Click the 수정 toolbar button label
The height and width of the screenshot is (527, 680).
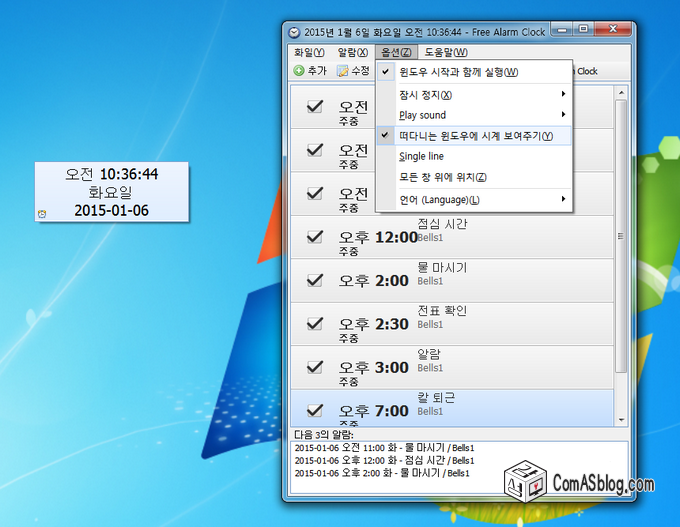tap(360, 71)
